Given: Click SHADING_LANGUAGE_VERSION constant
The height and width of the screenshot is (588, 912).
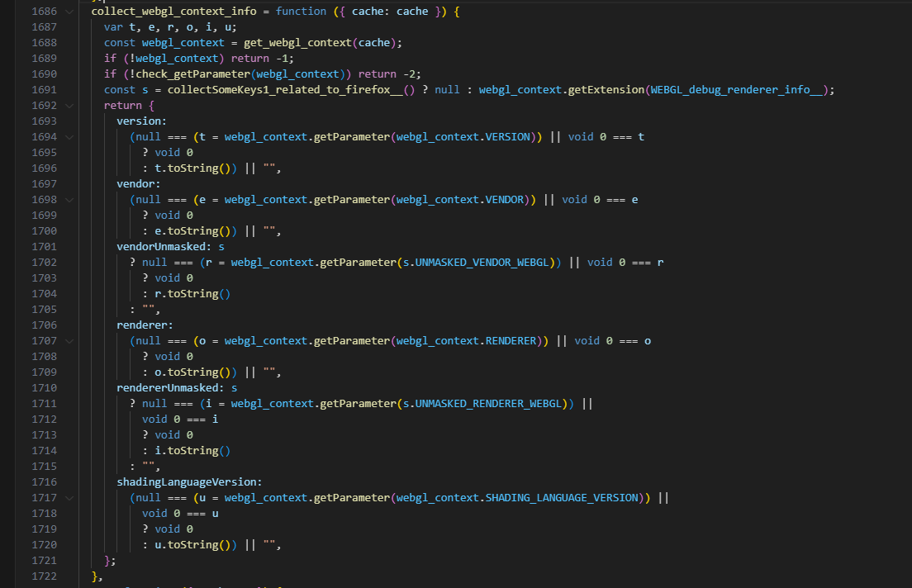Looking at the screenshot, I should pos(562,499).
